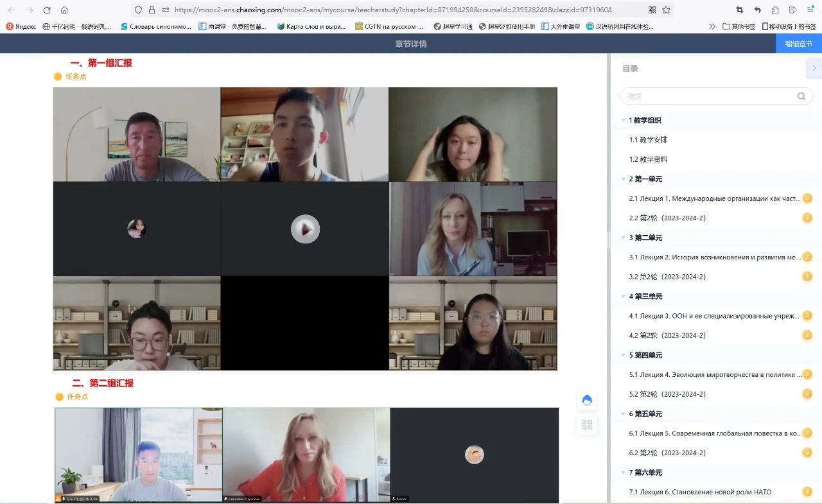Open the screenshot crop tool in toolbar
This screenshot has width=822, height=504.
click(740, 10)
